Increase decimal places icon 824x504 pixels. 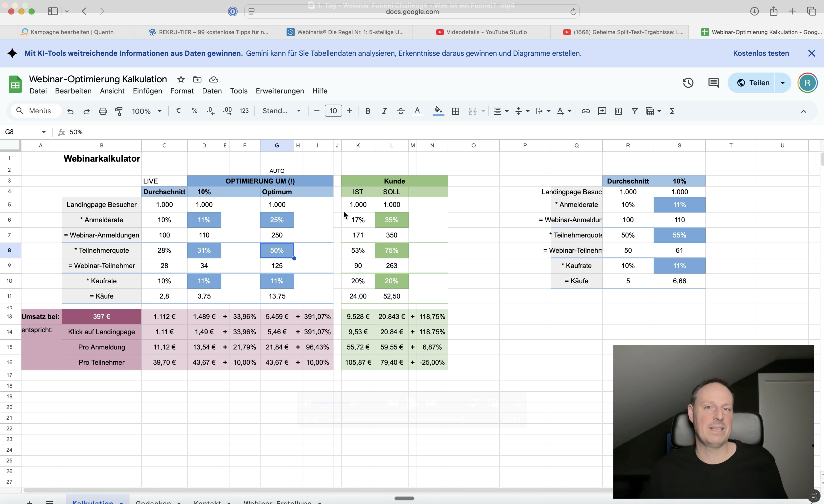pos(227,111)
